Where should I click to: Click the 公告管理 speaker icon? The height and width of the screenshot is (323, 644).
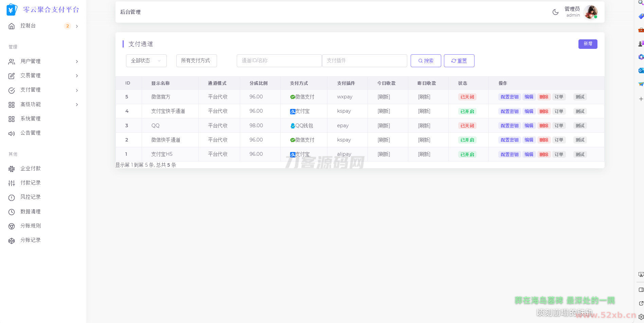pyautogui.click(x=12, y=133)
